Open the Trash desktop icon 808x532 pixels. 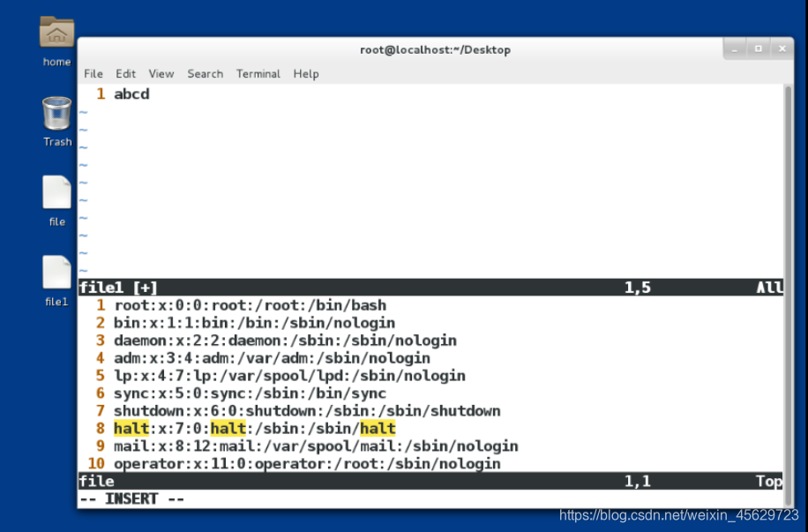tap(56, 114)
